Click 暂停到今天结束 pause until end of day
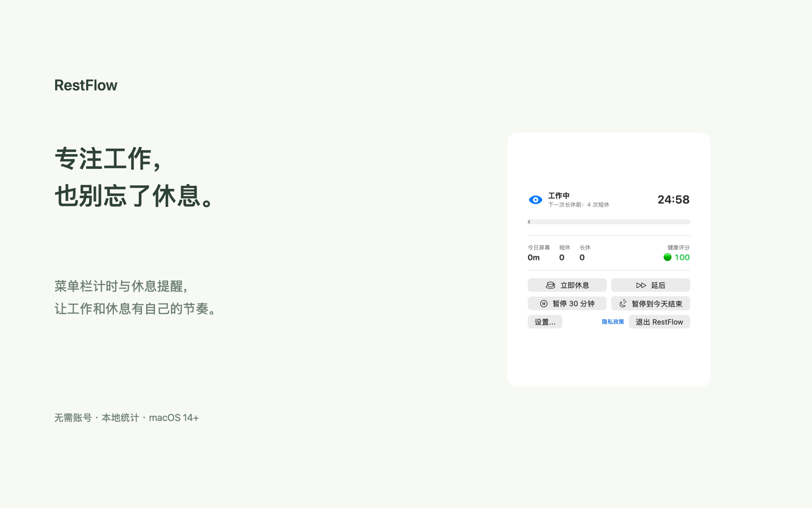 point(651,304)
